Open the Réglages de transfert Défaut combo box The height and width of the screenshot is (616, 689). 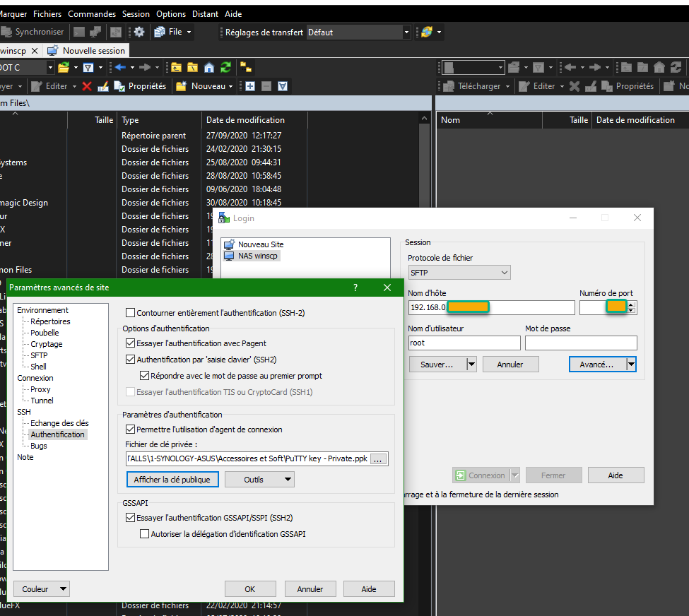coord(358,32)
